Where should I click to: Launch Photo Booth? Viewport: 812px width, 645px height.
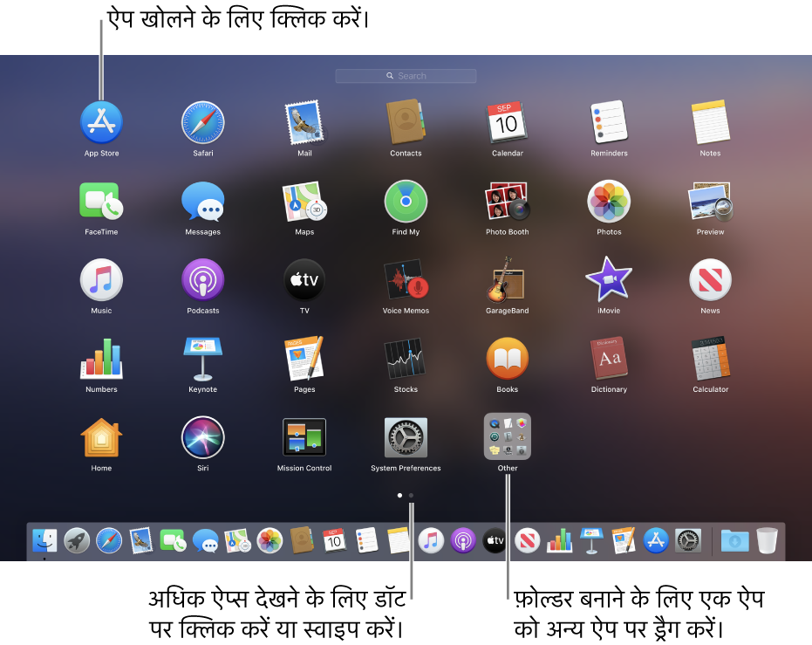(x=508, y=201)
